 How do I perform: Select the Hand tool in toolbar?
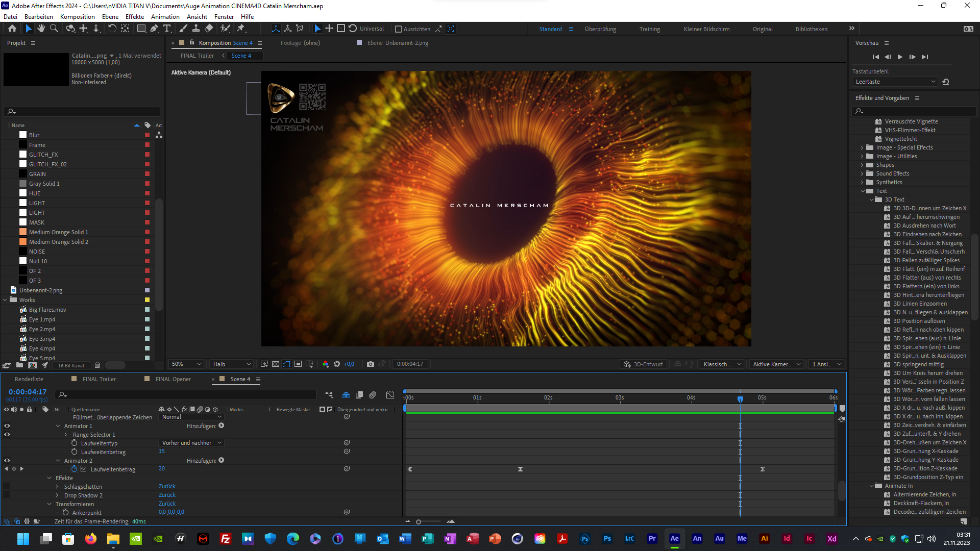pyautogui.click(x=41, y=29)
